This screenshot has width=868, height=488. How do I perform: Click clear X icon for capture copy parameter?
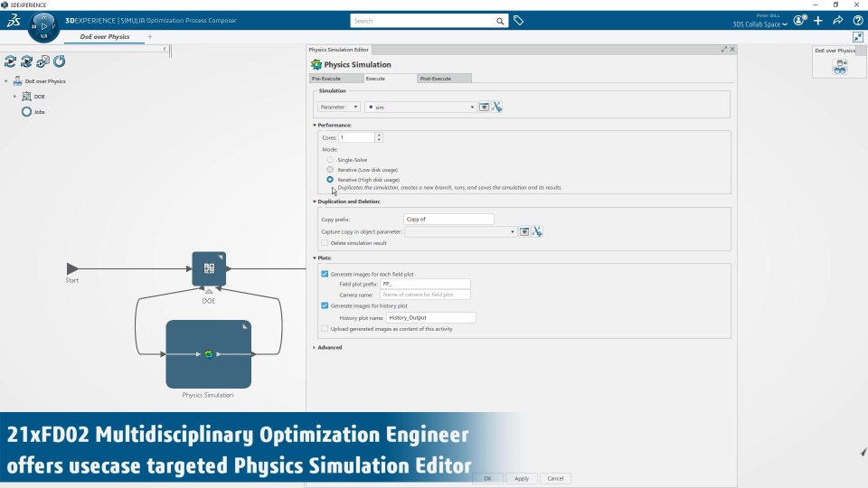[537, 231]
